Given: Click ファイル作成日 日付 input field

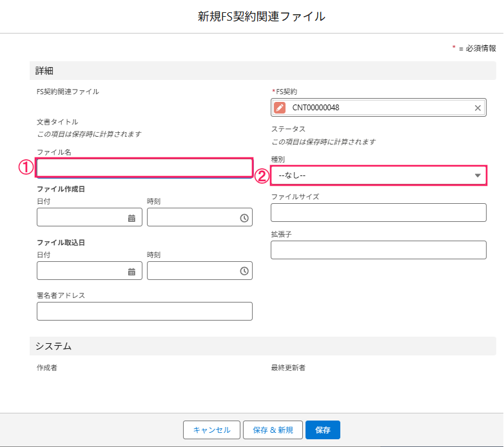Looking at the screenshot, I should pos(90,217).
